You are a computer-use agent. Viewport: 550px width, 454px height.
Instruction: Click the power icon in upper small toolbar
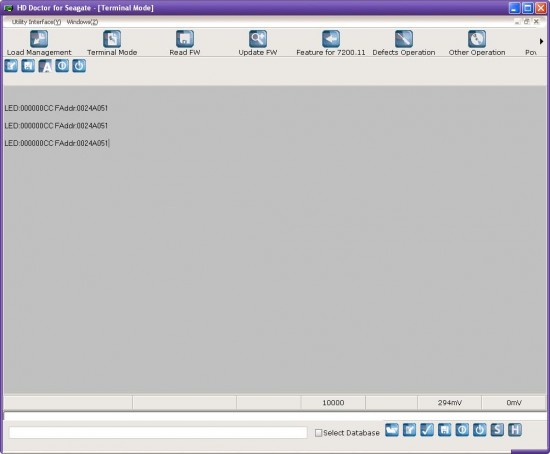point(79,66)
